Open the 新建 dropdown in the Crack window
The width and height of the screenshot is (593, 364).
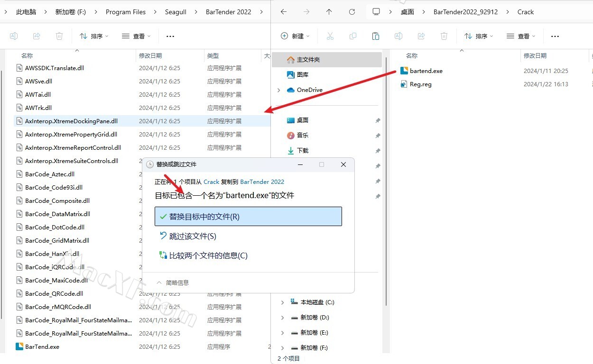(296, 36)
